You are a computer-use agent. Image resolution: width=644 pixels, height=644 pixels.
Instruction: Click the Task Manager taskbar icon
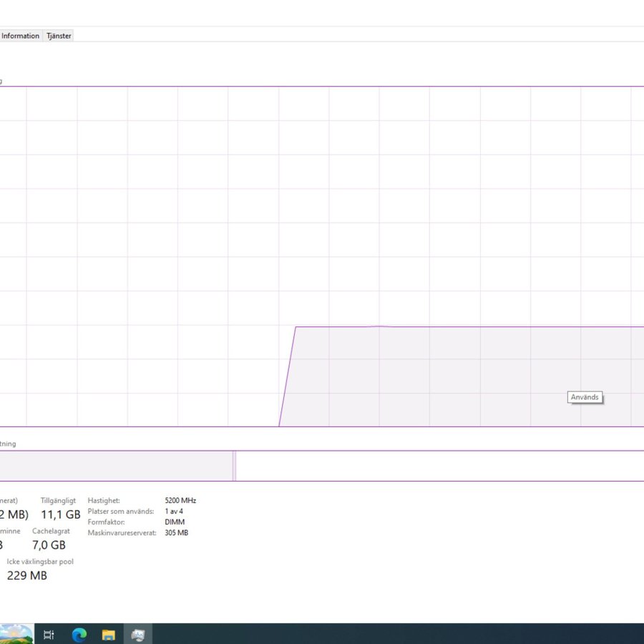click(138, 635)
